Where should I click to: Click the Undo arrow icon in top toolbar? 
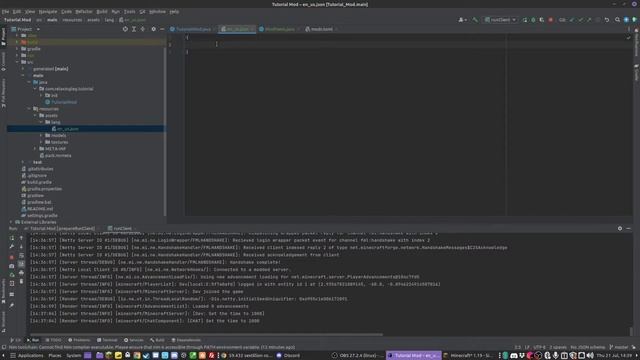pos(607,20)
